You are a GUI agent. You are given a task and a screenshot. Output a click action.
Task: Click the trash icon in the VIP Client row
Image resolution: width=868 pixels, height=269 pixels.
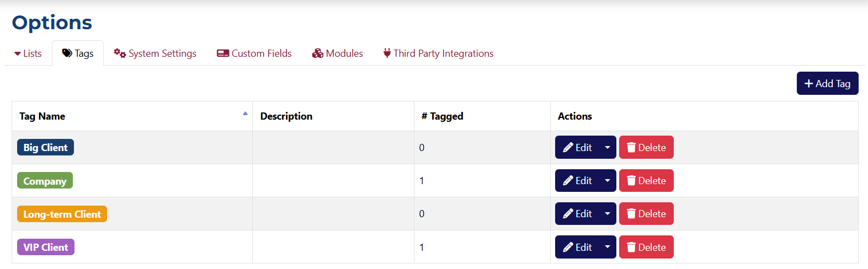coord(631,248)
